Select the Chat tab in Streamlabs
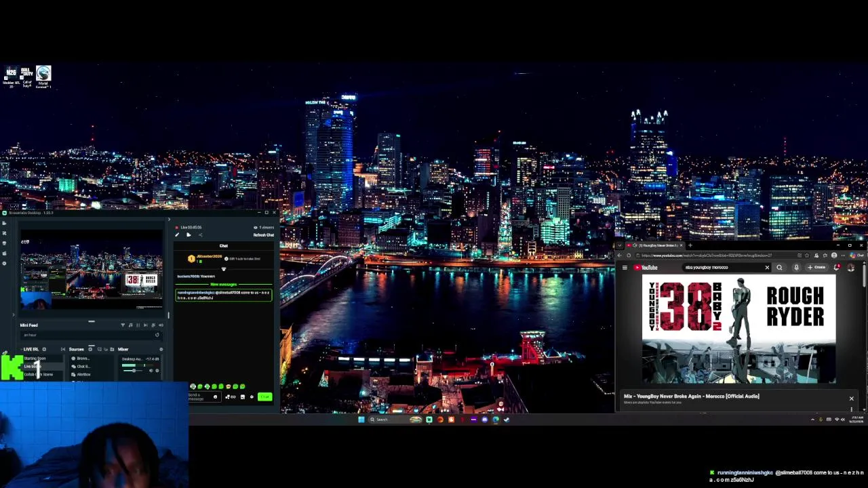 click(x=223, y=245)
